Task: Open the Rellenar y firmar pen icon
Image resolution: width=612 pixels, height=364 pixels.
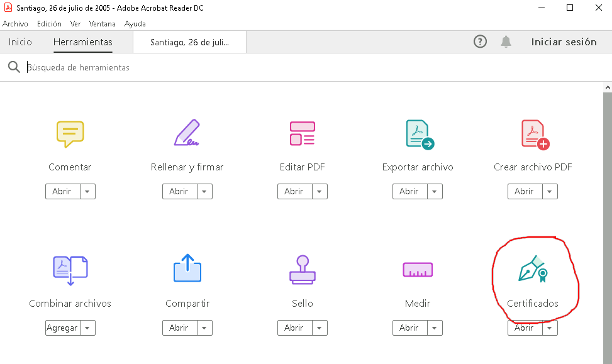Action: [x=187, y=133]
